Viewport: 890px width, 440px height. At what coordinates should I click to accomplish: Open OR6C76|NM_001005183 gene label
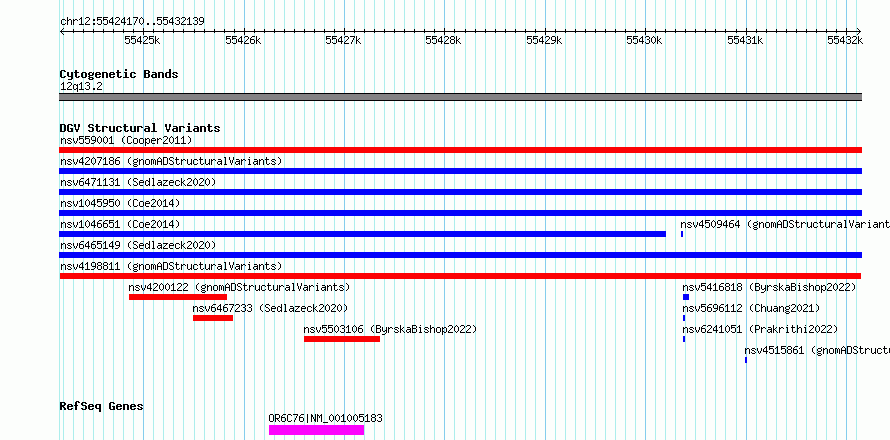(325, 418)
